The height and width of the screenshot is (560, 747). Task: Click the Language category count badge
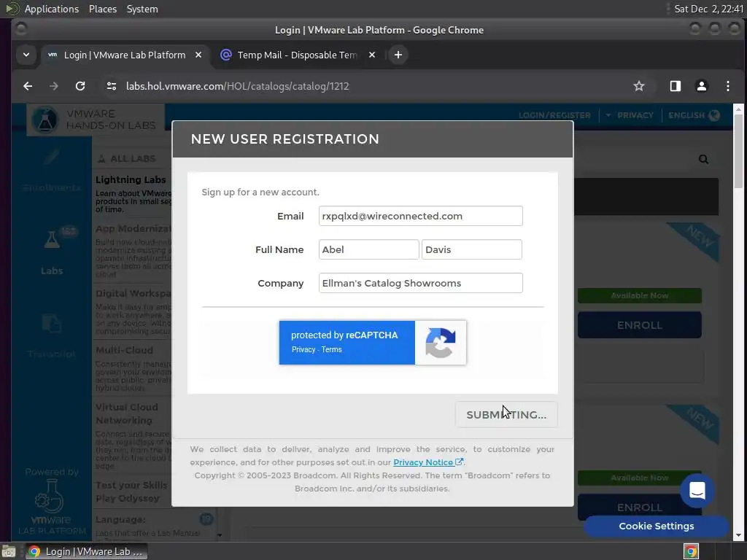(x=206, y=519)
